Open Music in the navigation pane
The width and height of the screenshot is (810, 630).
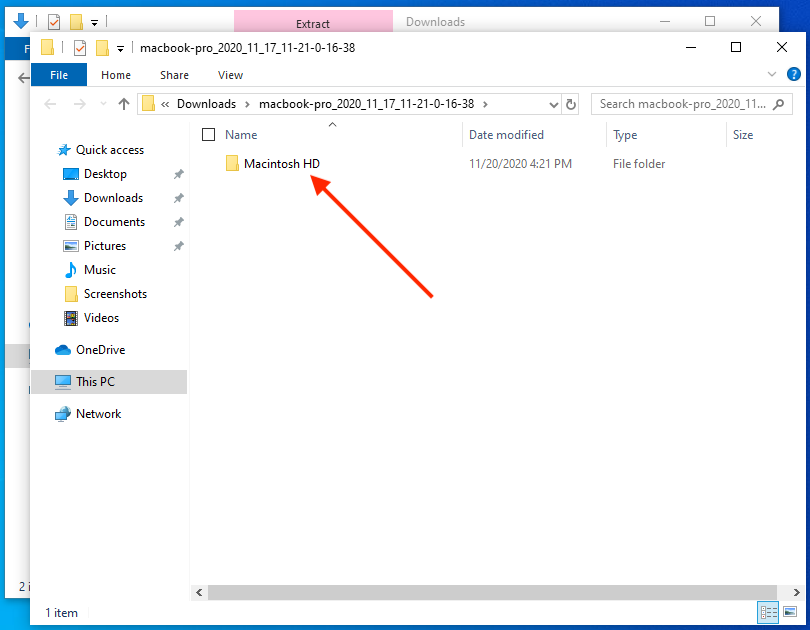pos(99,270)
